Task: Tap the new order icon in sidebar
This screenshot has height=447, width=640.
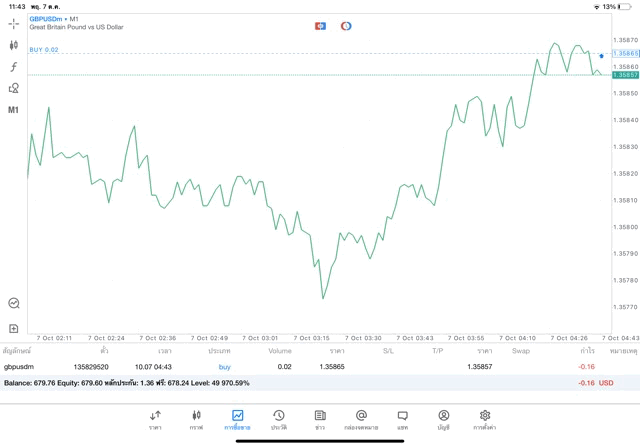Action: 14,328
